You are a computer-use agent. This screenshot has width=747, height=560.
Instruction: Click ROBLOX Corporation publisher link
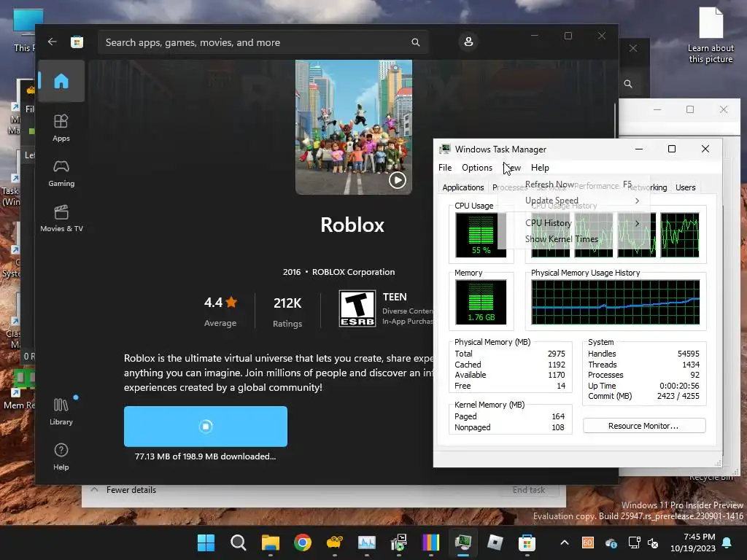354,272
